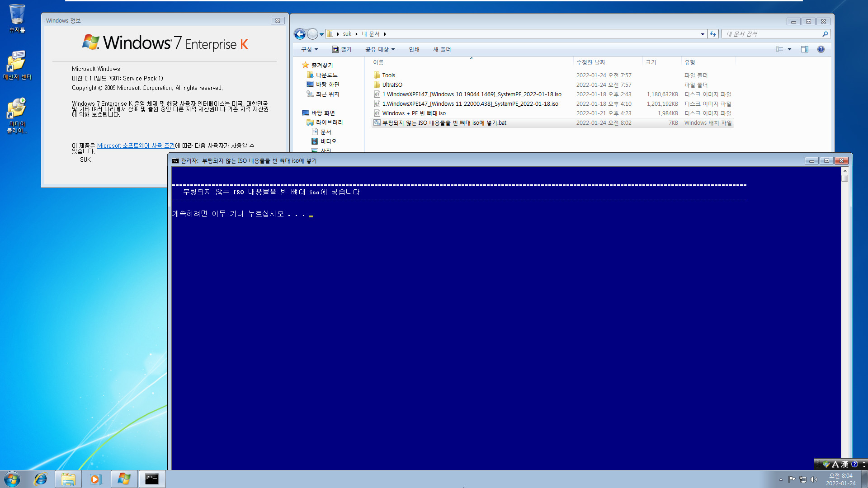
Task: Select the Windows 10 19044.1469 ISO file
Action: coord(552,94)
